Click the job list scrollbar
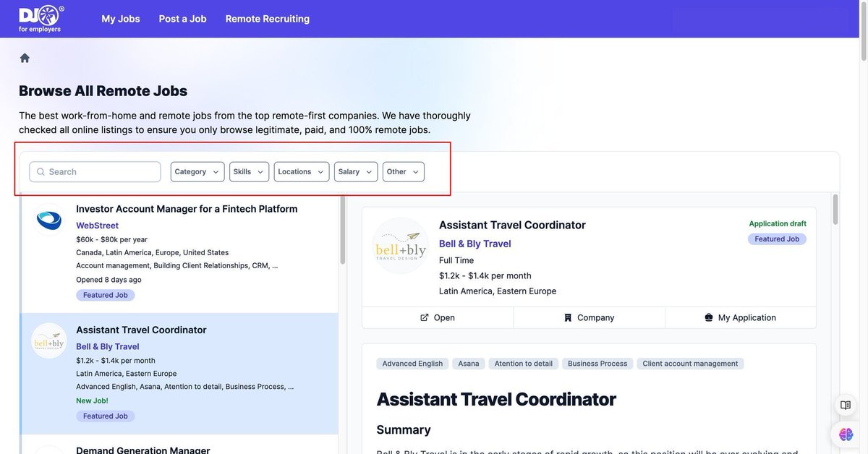868x454 pixels. click(x=343, y=230)
